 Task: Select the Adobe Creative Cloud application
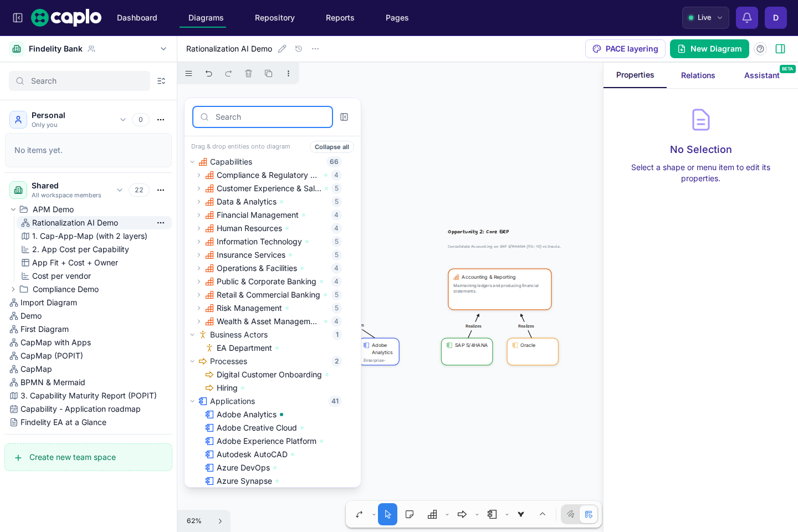click(257, 428)
